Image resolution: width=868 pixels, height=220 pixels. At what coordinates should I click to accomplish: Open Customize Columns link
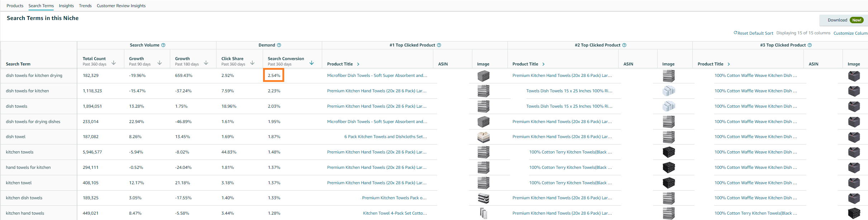pyautogui.click(x=851, y=33)
